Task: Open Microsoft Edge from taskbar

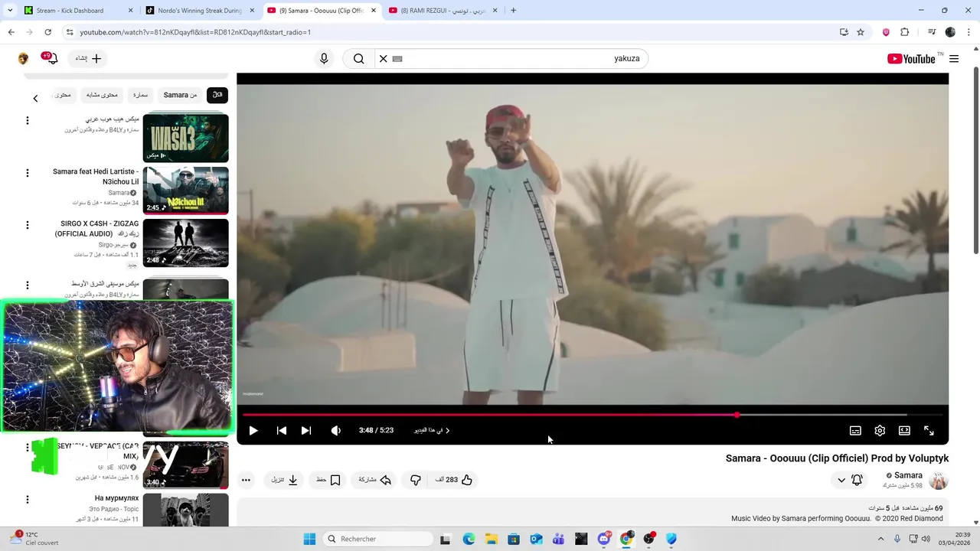Action: (x=469, y=539)
